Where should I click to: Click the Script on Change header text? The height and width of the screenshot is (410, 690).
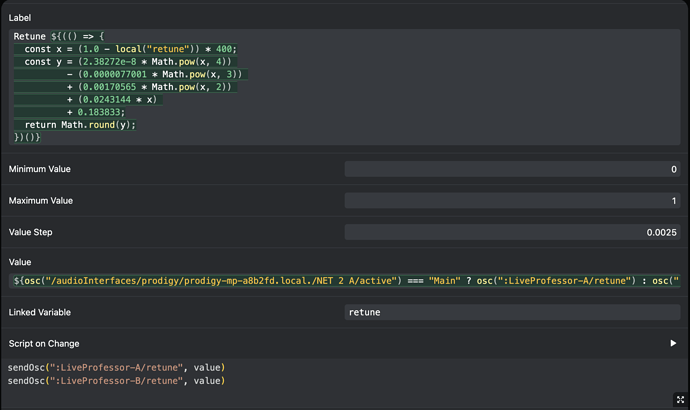46,344
